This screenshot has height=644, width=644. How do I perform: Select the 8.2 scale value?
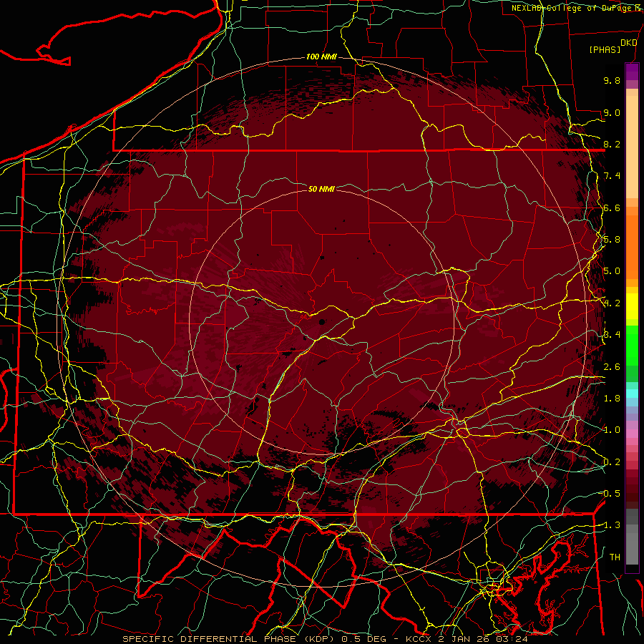pos(612,144)
